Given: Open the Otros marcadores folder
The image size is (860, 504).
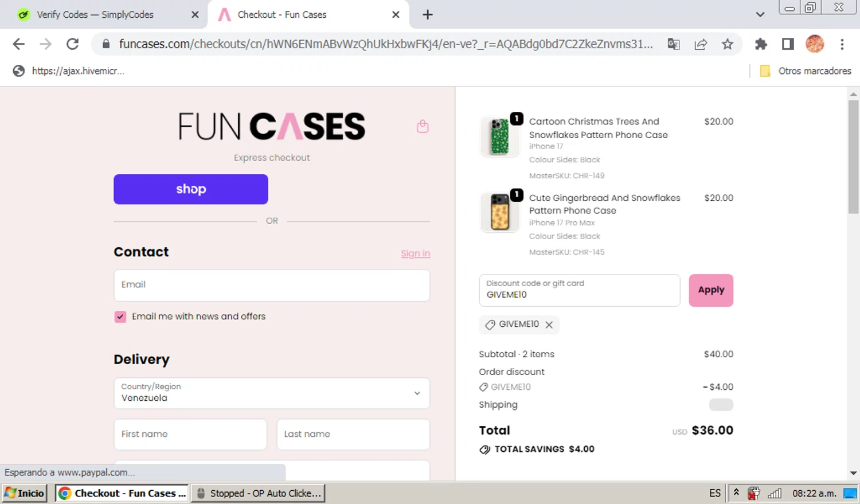Looking at the screenshot, I should coord(806,71).
